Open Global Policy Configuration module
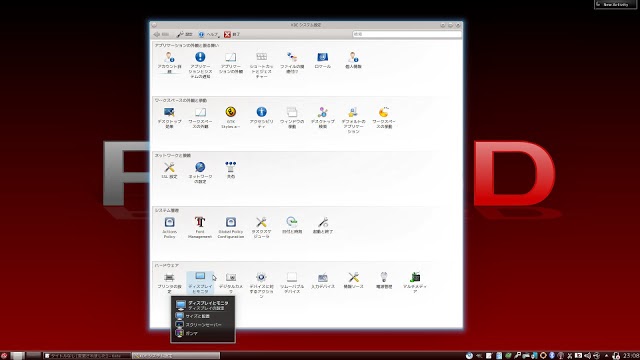This screenshot has height=360, width=640. [231, 228]
